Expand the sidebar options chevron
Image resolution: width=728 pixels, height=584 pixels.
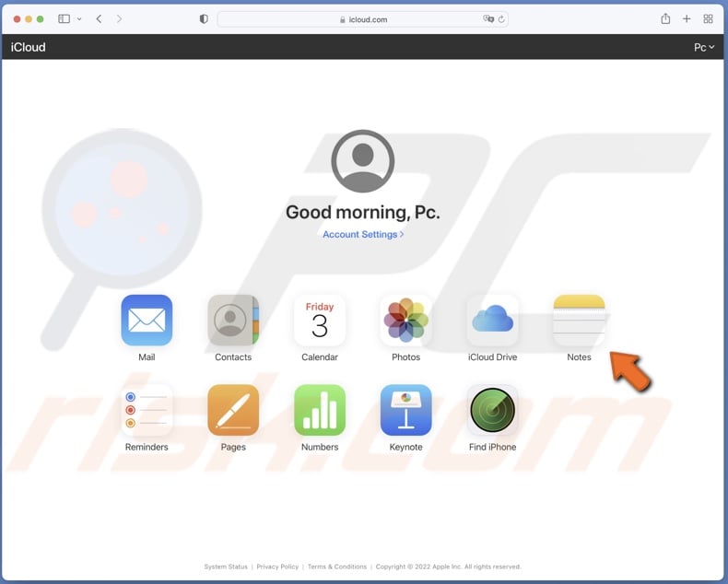point(79,19)
